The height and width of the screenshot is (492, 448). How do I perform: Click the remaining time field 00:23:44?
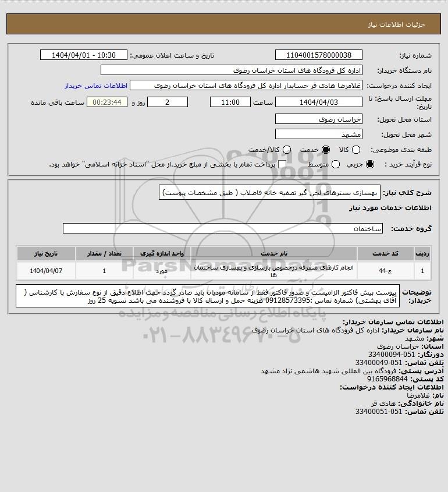107,102
